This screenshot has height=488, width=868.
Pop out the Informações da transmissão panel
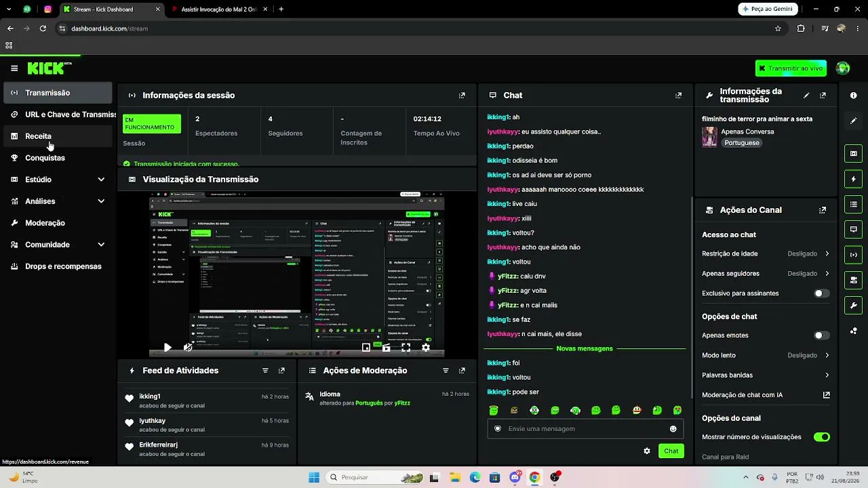[x=823, y=96]
